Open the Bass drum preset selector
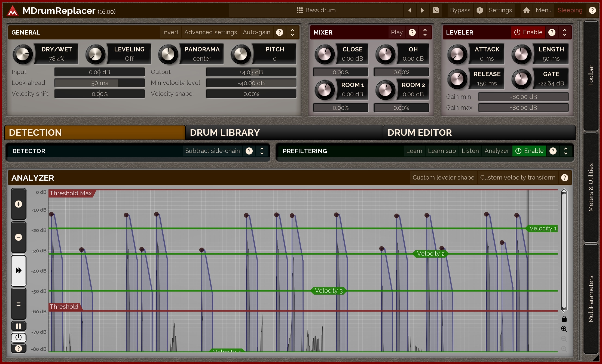This screenshot has width=602, height=364. [316, 10]
